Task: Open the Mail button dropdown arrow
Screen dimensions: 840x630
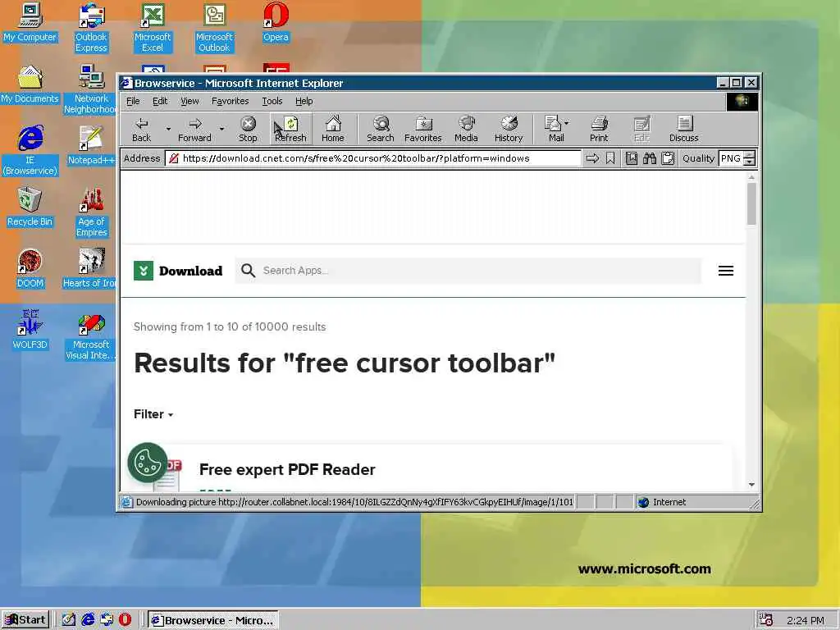Action: point(567,123)
